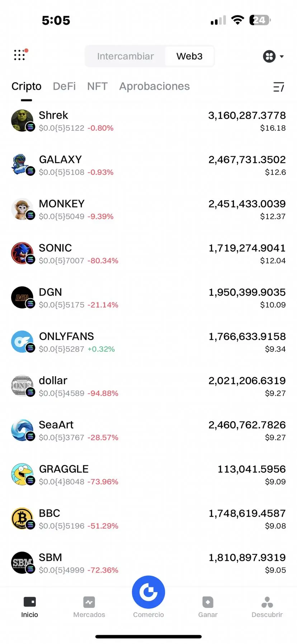Open the GALAXY token row

coord(148,165)
